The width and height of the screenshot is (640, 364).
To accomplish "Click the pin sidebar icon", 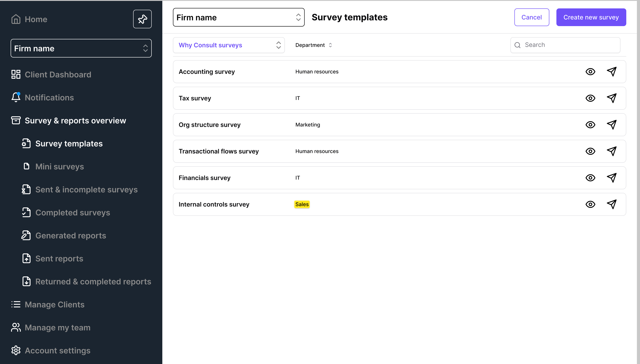I will (142, 19).
